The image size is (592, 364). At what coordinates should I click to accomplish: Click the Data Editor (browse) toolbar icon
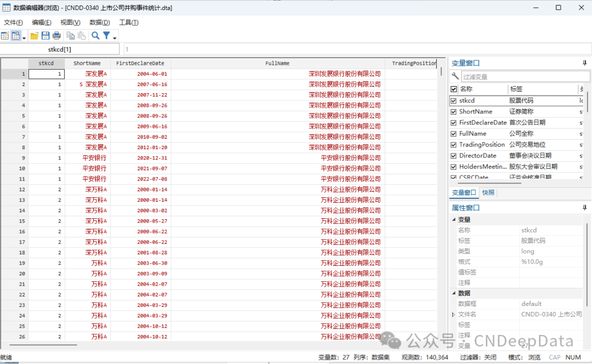(x=15, y=36)
